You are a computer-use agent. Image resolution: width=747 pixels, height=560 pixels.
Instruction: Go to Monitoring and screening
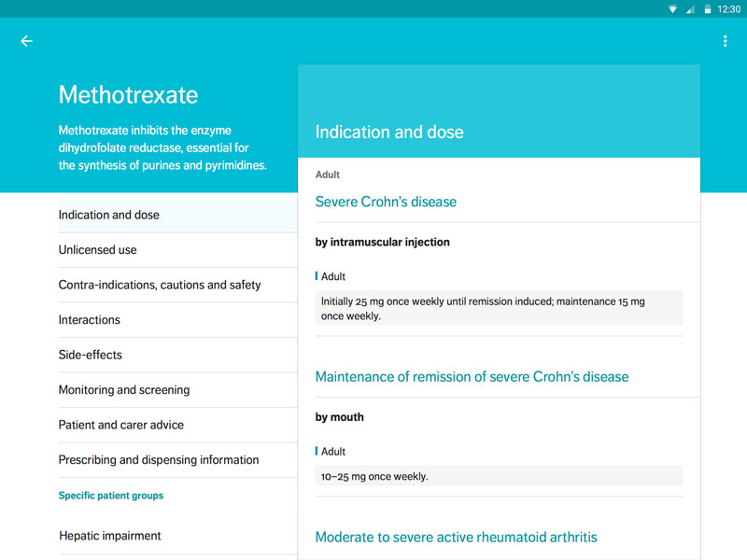click(178, 390)
